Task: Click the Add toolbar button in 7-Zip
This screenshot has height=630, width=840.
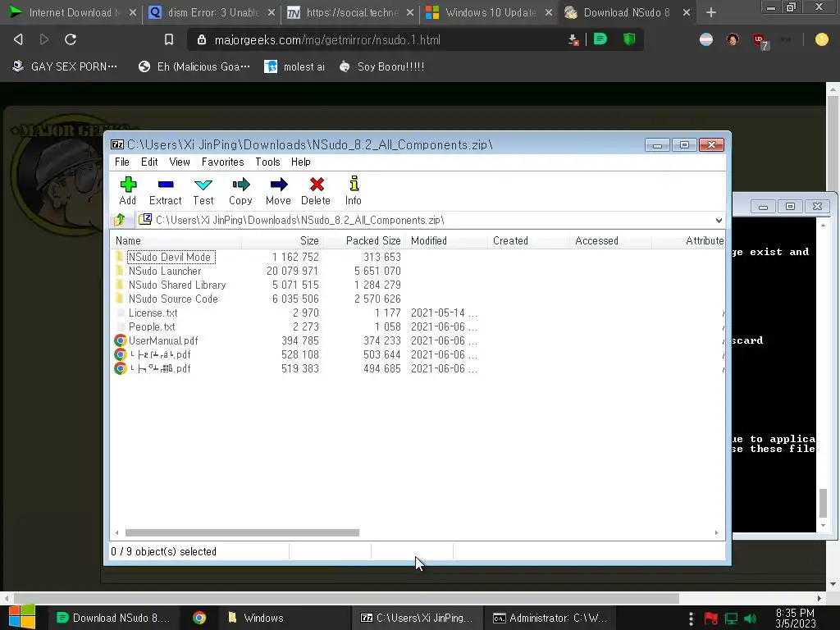Action: (x=127, y=191)
